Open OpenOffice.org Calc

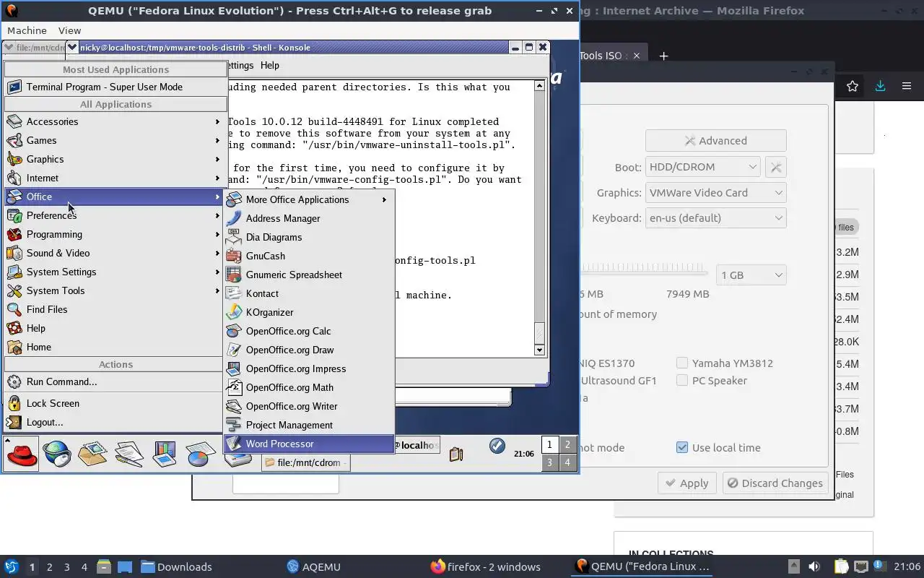[x=309, y=331]
